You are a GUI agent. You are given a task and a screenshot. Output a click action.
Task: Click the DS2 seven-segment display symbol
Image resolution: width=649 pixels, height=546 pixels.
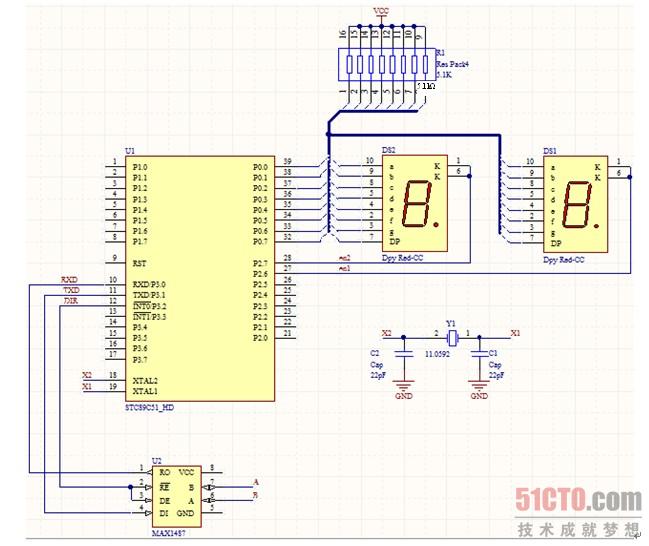coord(415,203)
